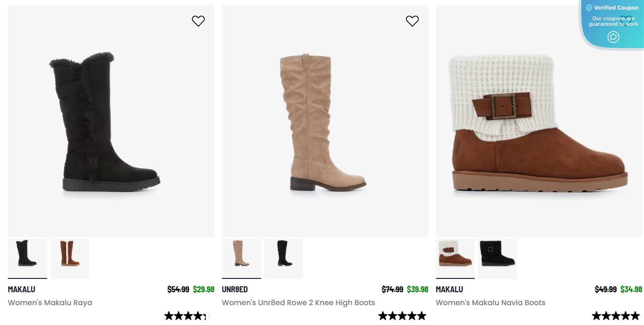Click the circular icon in the coupon badge
This screenshot has width=644, height=325.
[x=613, y=37]
